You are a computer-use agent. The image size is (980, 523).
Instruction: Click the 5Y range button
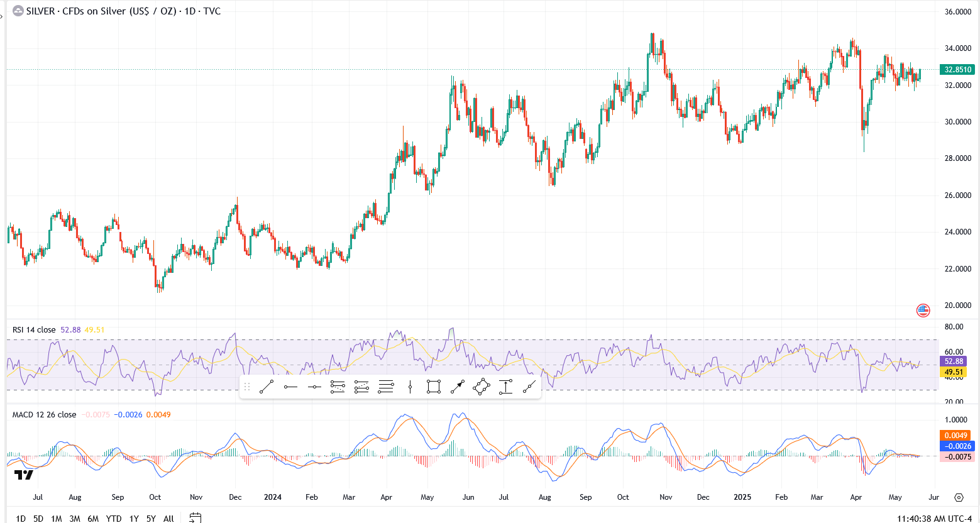[x=150, y=519]
